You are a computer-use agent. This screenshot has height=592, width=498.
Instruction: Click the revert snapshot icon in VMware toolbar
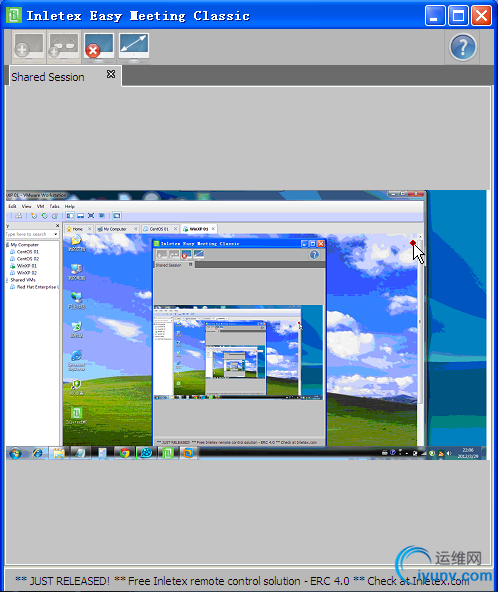point(45,216)
